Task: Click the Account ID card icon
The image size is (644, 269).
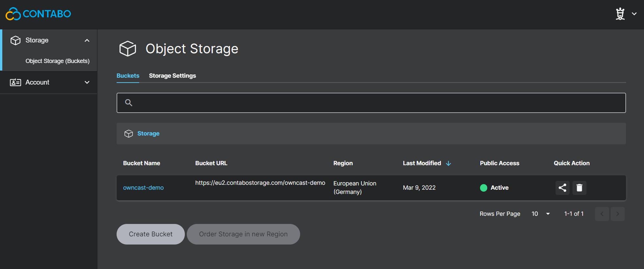Action: tap(15, 82)
